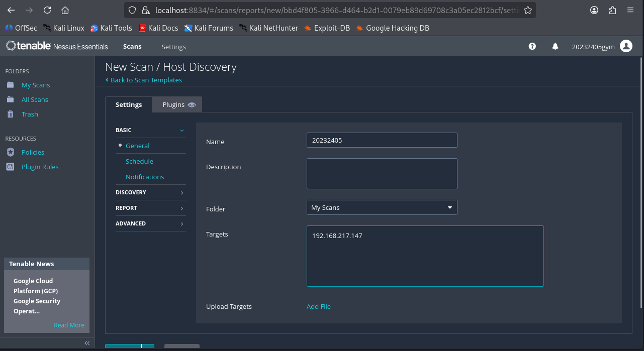This screenshot has width=644, height=351.
Task: Click the Plugin Rules icon
Action: click(x=10, y=167)
